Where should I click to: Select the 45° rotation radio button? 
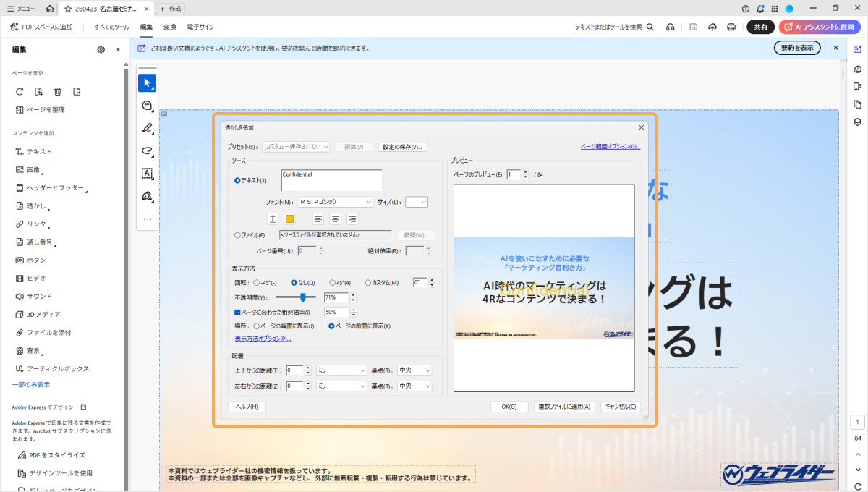pos(332,283)
